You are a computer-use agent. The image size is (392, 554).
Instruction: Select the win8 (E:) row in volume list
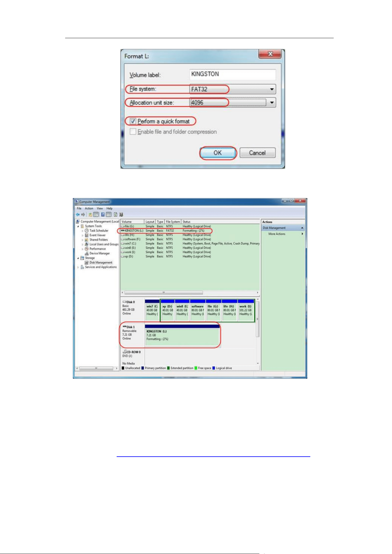point(190,248)
